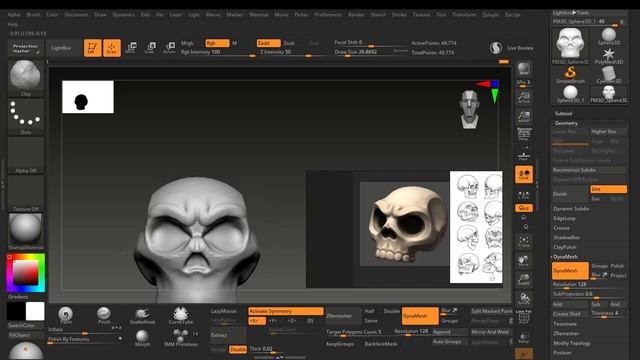The image size is (640, 360).
Task: Click the BPR render icon
Action: [x=524, y=69]
